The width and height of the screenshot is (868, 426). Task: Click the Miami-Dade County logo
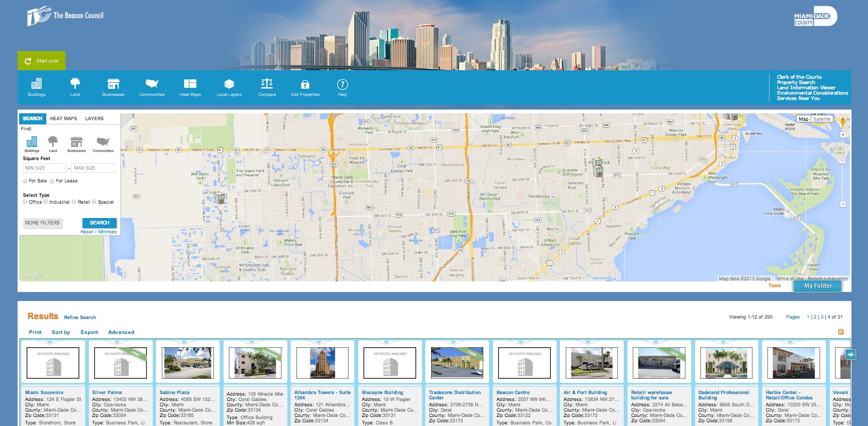pyautogui.click(x=815, y=16)
